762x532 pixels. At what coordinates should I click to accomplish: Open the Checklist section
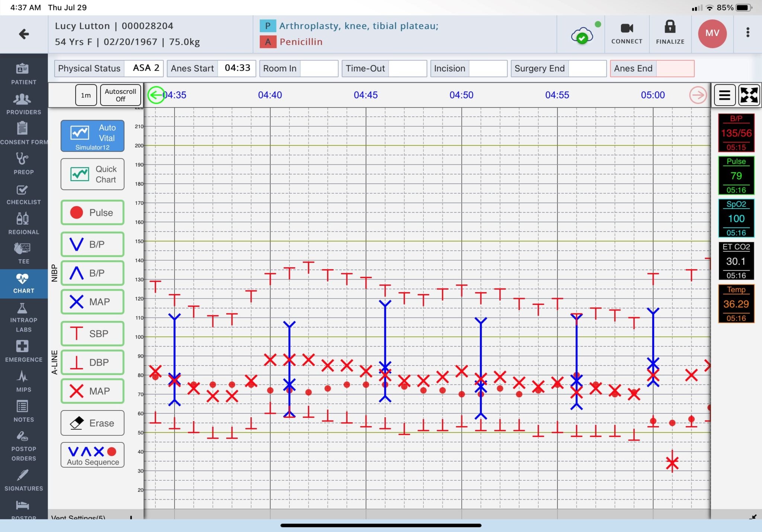[x=23, y=194]
